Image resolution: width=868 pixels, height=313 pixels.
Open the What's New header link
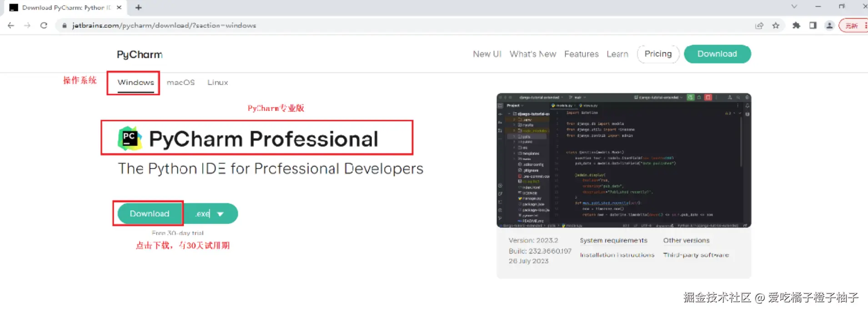tap(533, 54)
